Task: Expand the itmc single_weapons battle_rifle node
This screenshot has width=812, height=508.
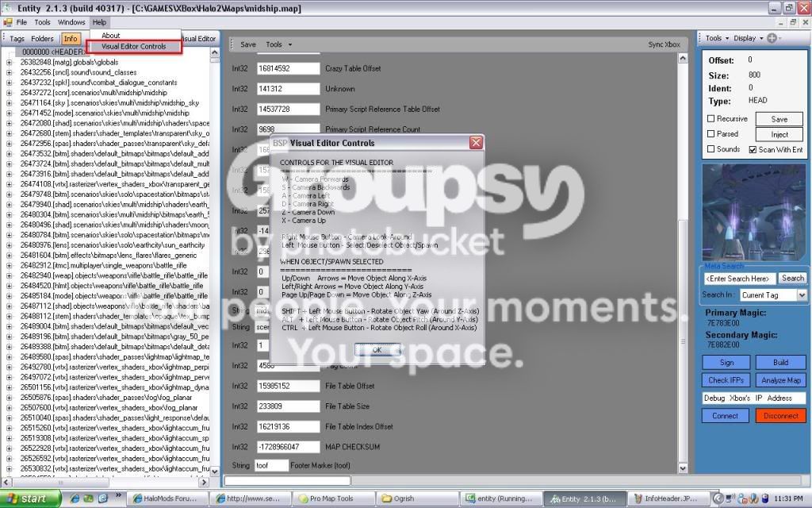Action: coord(9,265)
